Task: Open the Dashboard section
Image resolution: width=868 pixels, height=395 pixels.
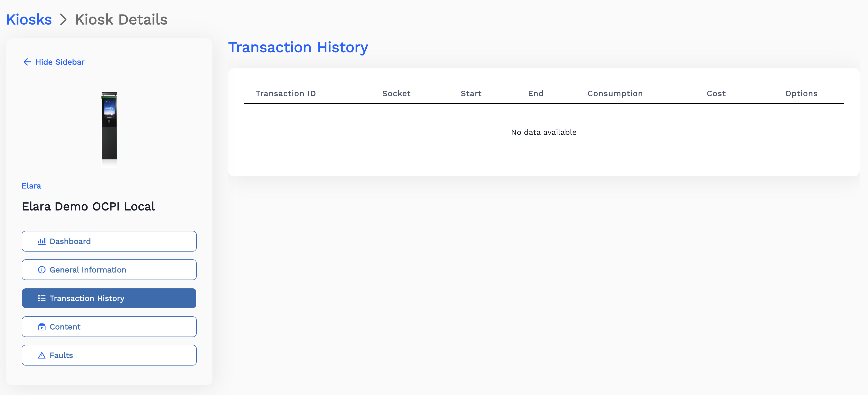Action: [109, 241]
